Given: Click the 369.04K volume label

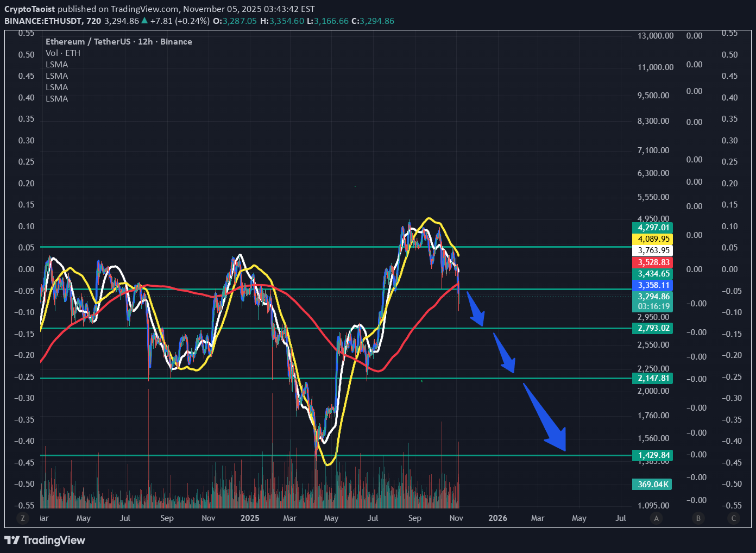Looking at the screenshot, I should click(x=652, y=485).
